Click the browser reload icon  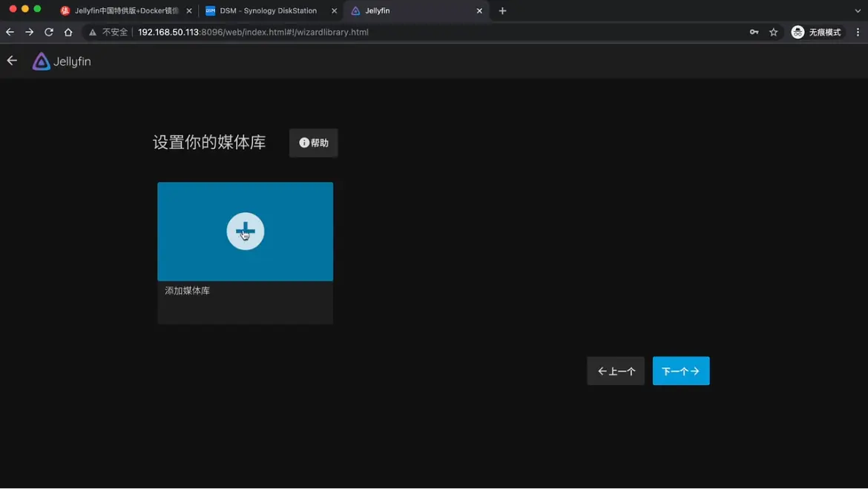pos(49,32)
